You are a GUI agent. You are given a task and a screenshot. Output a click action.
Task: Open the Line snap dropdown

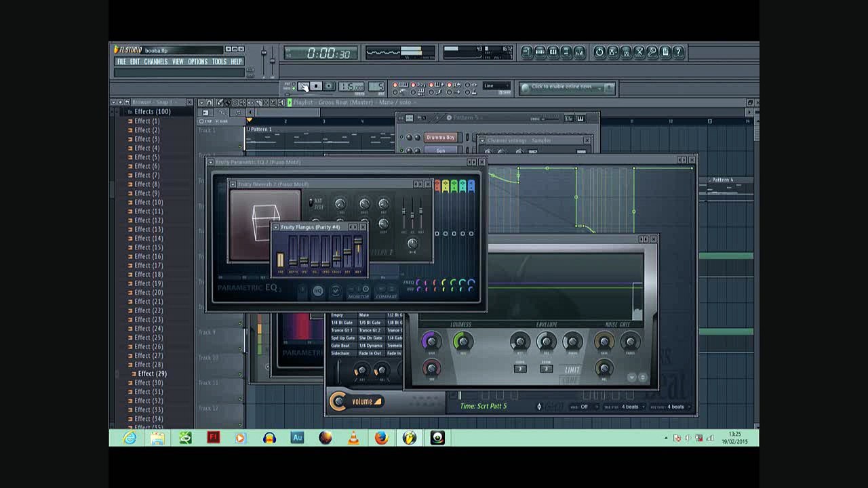496,86
